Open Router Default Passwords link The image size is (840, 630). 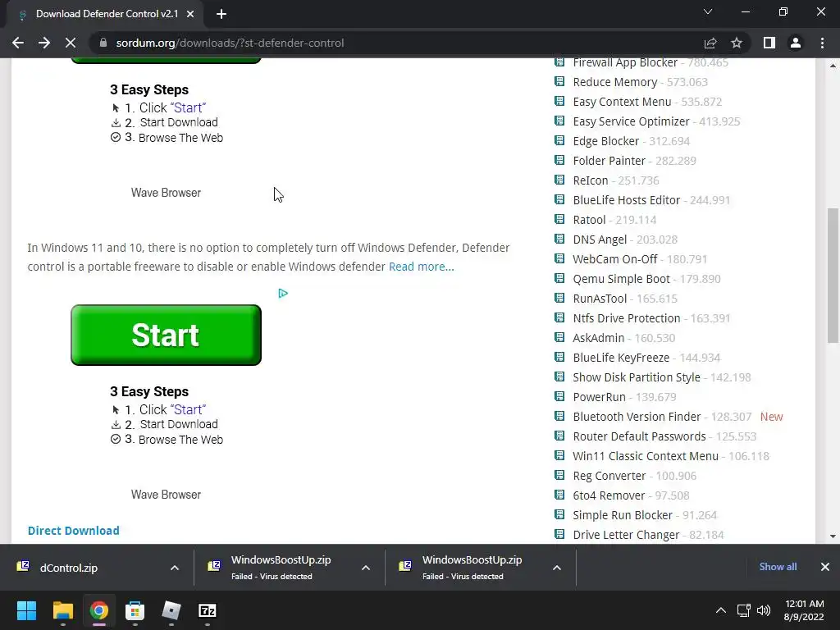pos(638,436)
